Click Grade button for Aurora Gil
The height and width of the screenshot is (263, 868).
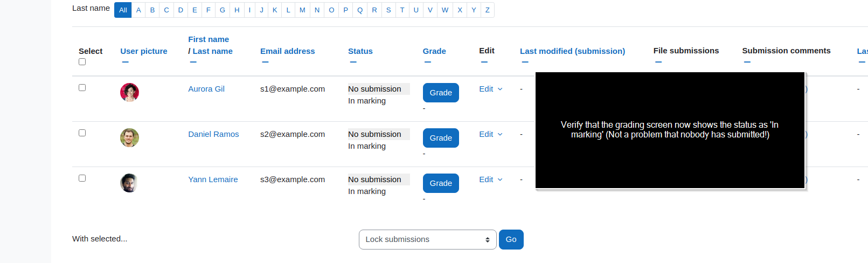click(x=441, y=93)
